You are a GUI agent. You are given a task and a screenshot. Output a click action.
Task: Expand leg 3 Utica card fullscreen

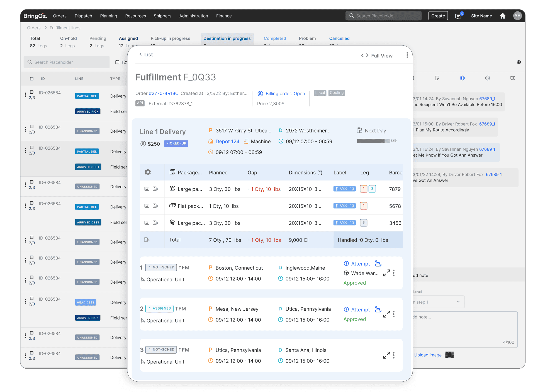click(386, 355)
